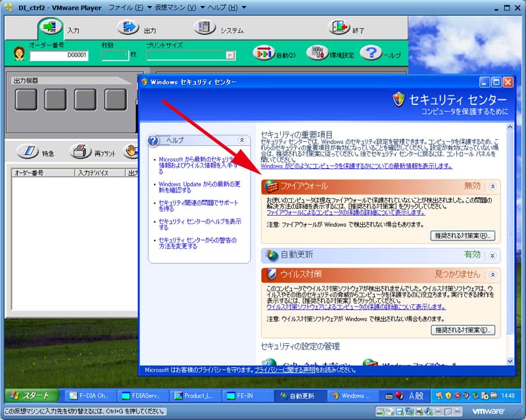
Task: Open dropdown arrow after ヘルプ(H) menu
Action: coord(244,7)
